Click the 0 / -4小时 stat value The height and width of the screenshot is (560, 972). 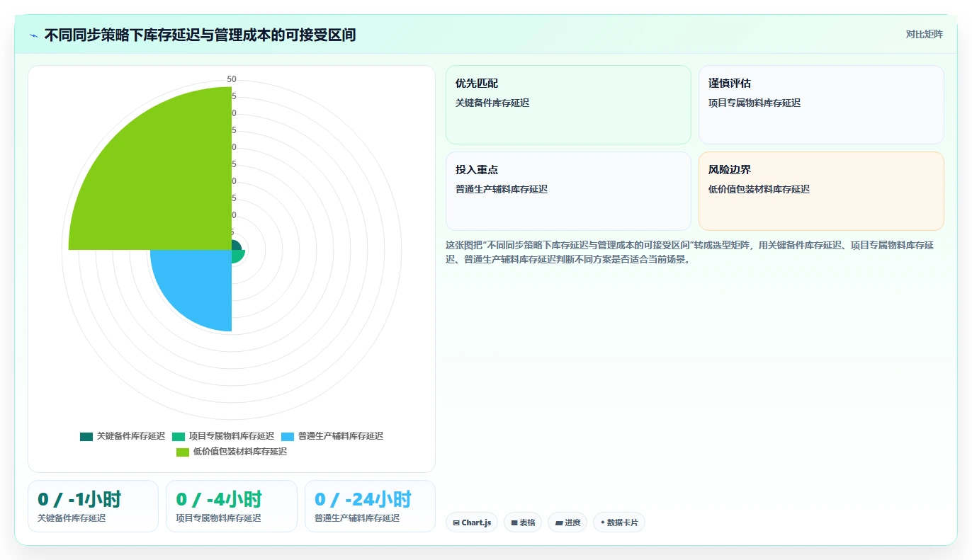point(219,499)
